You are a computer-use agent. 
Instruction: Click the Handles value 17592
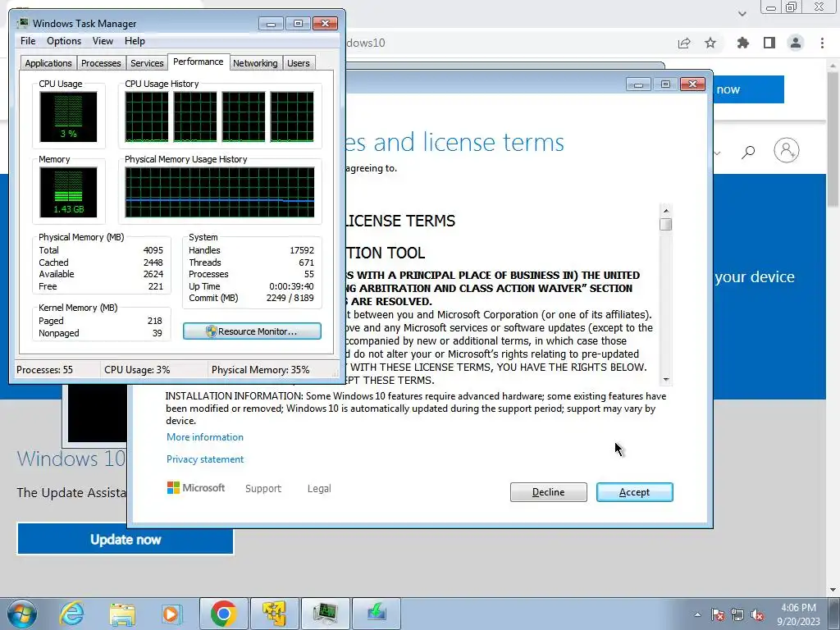click(302, 250)
